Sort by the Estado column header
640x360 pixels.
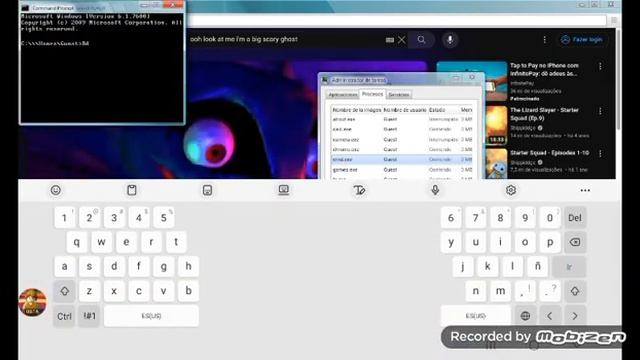(444, 110)
